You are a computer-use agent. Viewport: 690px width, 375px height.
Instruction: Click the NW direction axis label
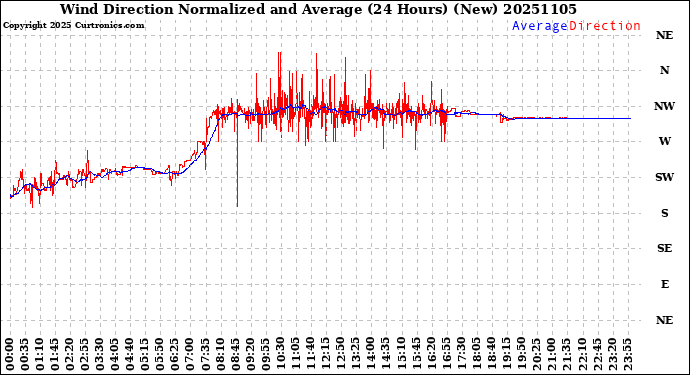point(664,106)
